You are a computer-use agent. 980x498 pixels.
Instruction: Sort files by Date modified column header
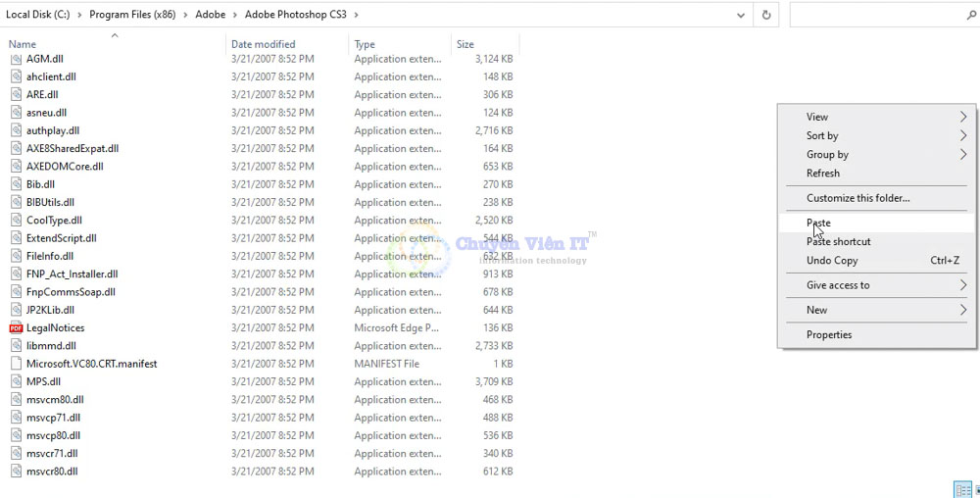pyautogui.click(x=263, y=44)
